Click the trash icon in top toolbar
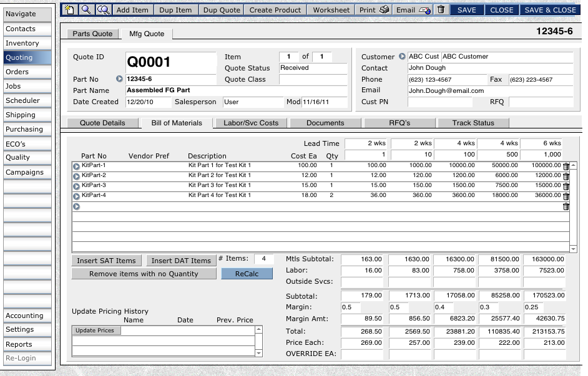 (x=441, y=10)
